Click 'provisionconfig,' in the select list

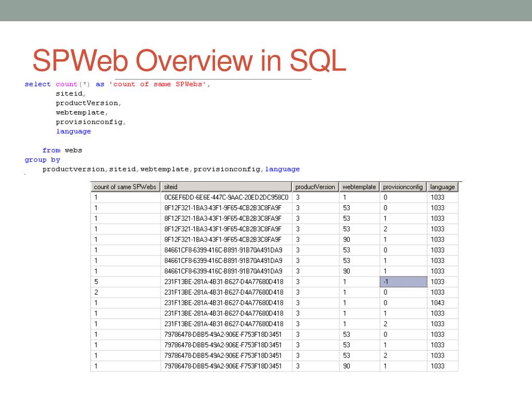click(91, 122)
